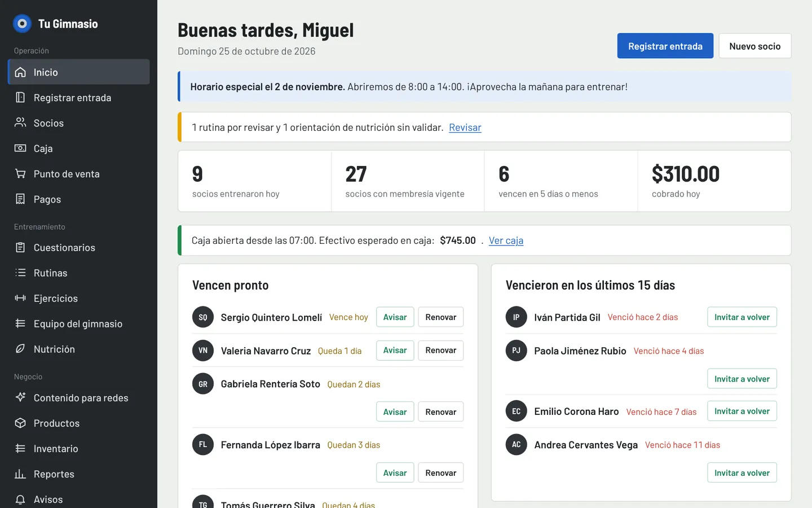This screenshot has width=812, height=508.
Task: Open the Socios section
Action: point(78,123)
